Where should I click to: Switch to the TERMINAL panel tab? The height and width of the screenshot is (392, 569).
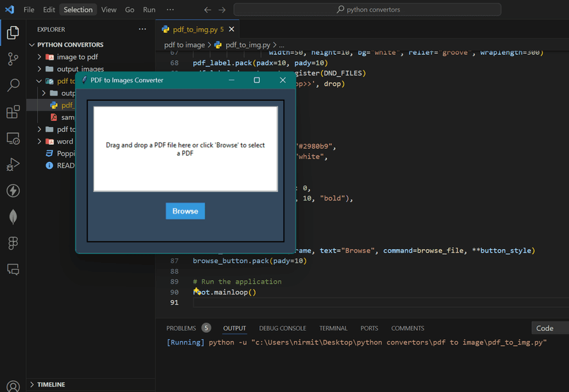(x=333, y=328)
